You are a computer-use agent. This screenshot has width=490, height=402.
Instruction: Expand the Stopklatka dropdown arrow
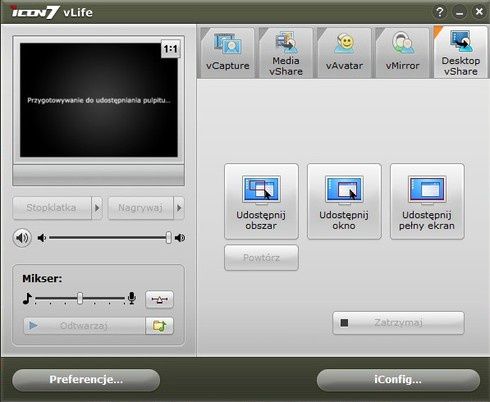coord(97,208)
